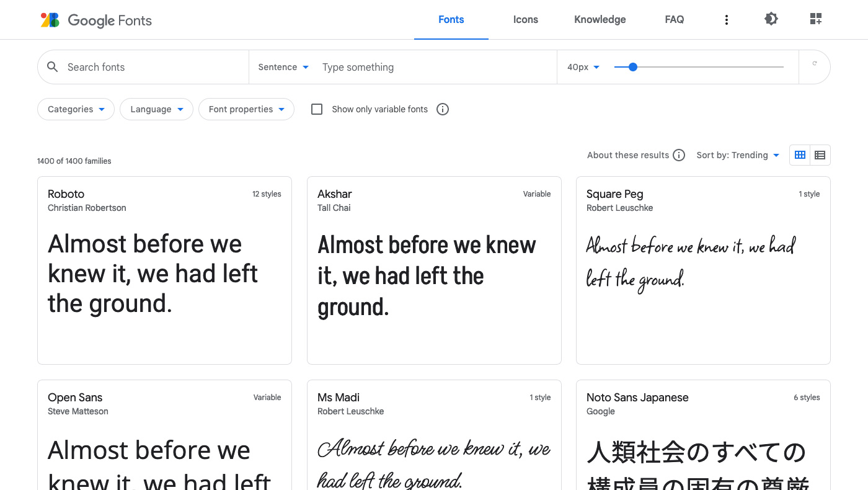Open the Roboto font card
Viewport: 868px width, 490px height.
pyautogui.click(x=164, y=270)
